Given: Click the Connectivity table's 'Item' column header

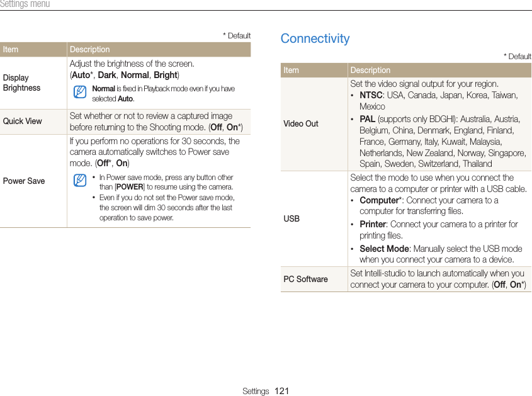Looking at the screenshot, I should coord(314,71).
